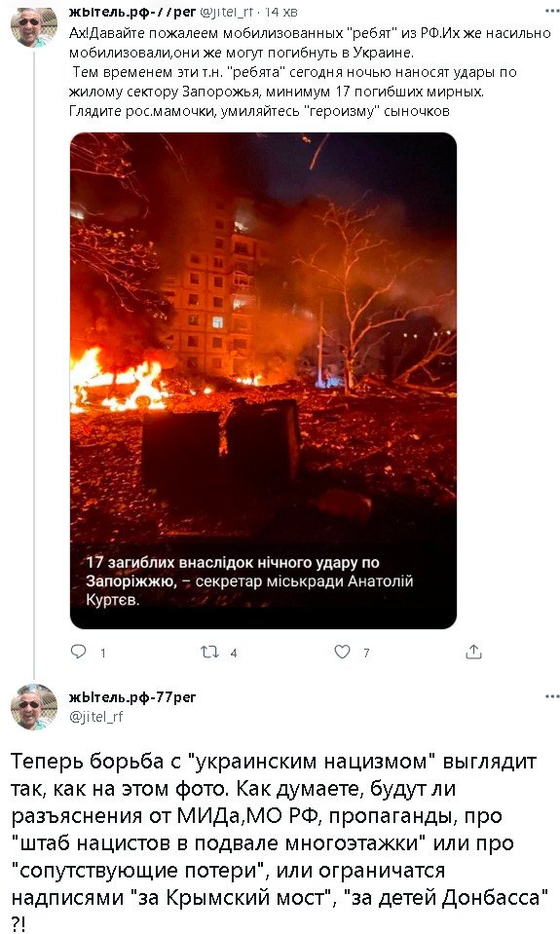This screenshot has height=934, width=560.
Task: Click the @jitel_rf handle under the bottom tweet name
Action: point(95,717)
